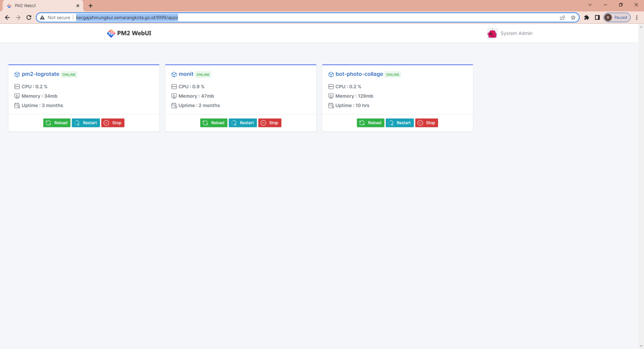Restart the pm2-logrotate process

[x=86, y=123]
